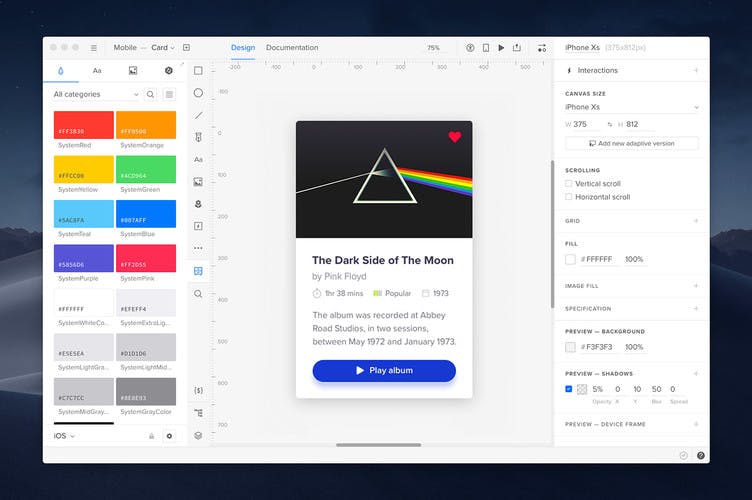Image resolution: width=752 pixels, height=500 pixels.
Task: Select the Pen tool
Action: click(198, 137)
